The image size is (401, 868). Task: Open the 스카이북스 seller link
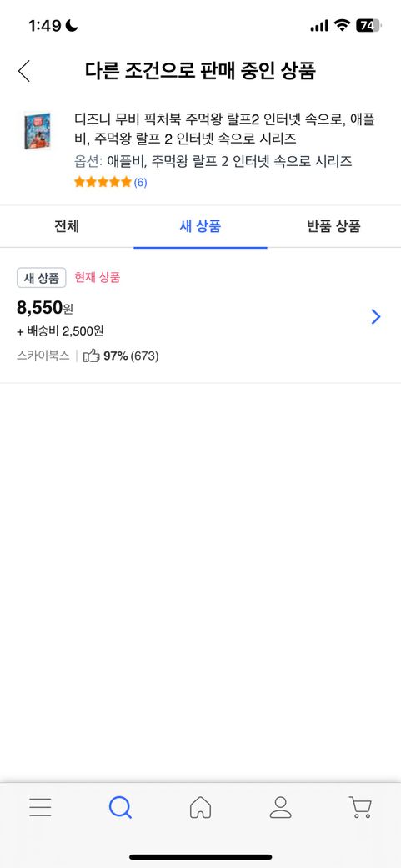pos(43,356)
